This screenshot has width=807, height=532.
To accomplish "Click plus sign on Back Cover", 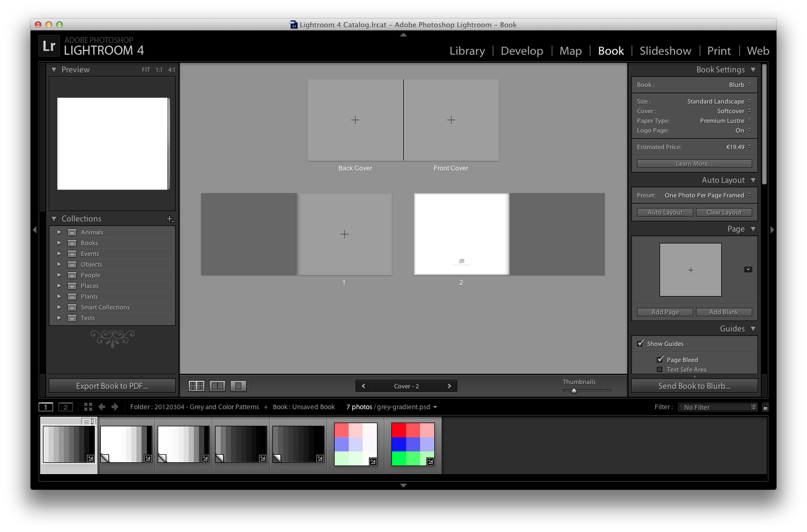I will (x=355, y=120).
